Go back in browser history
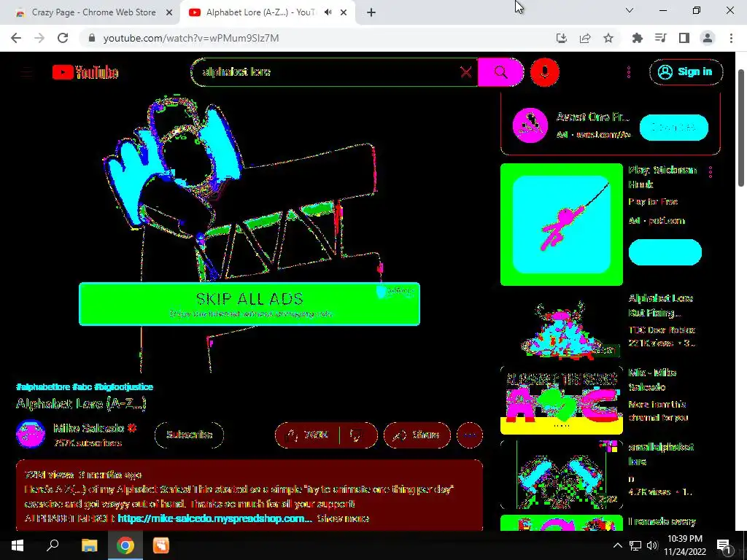747x560 pixels. point(16,38)
